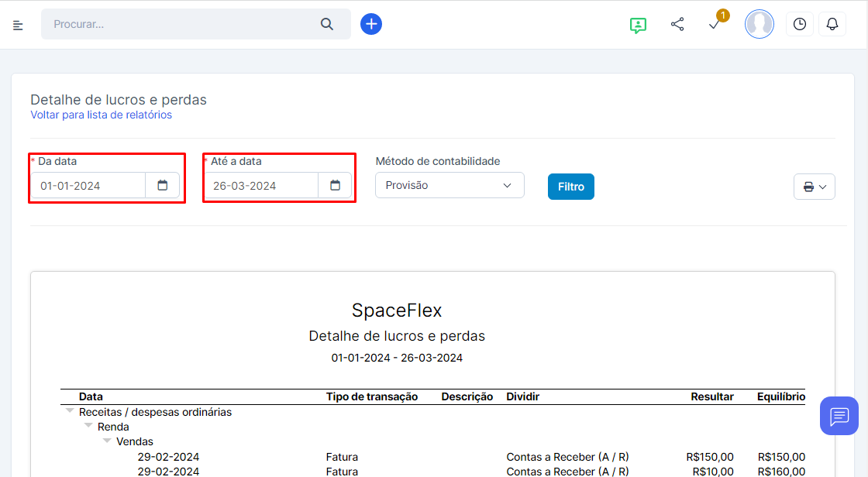The width and height of the screenshot is (868, 477).
Task: Click the share icon in header
Action: click(x=677, y=25)
